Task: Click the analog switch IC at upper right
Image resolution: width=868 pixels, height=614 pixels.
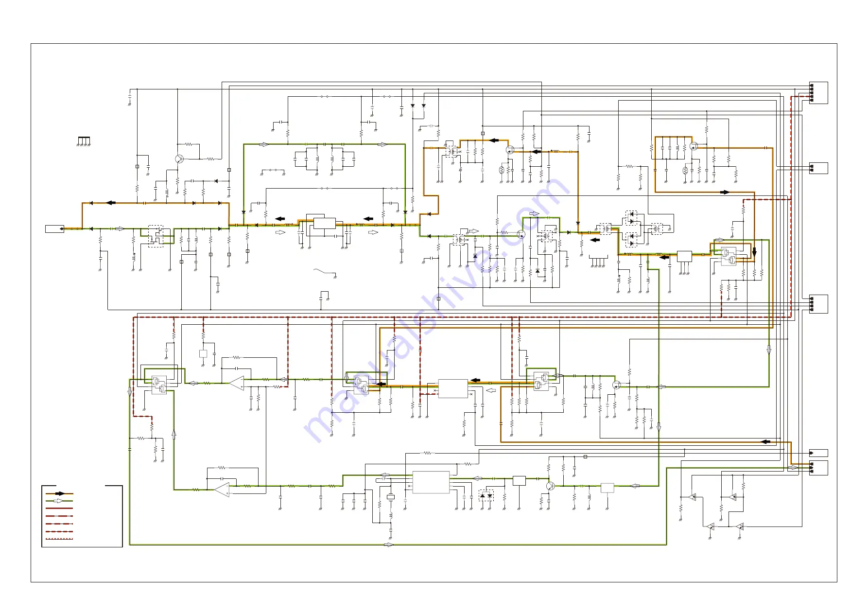Action: click(x=729, y=256)
